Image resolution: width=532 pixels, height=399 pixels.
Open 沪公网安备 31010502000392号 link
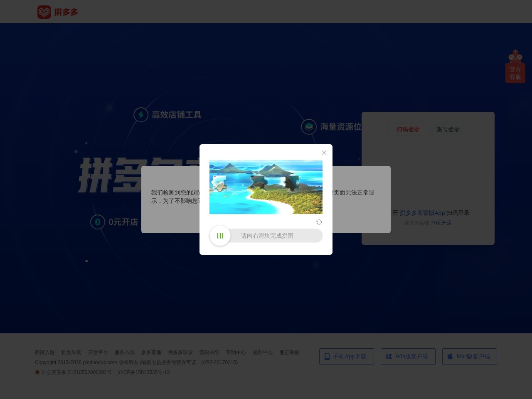(x=76, y=372)
